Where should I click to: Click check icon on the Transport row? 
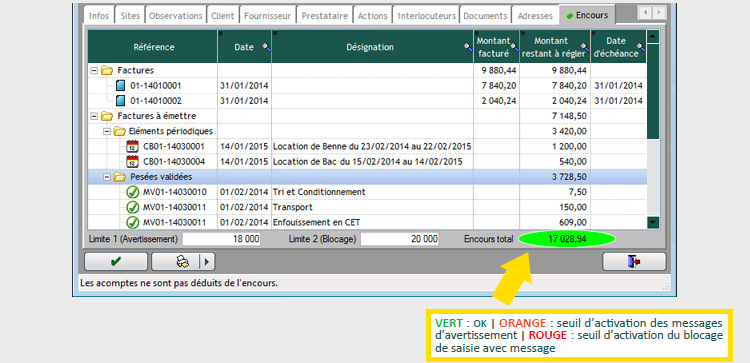[x=132, y=208]
